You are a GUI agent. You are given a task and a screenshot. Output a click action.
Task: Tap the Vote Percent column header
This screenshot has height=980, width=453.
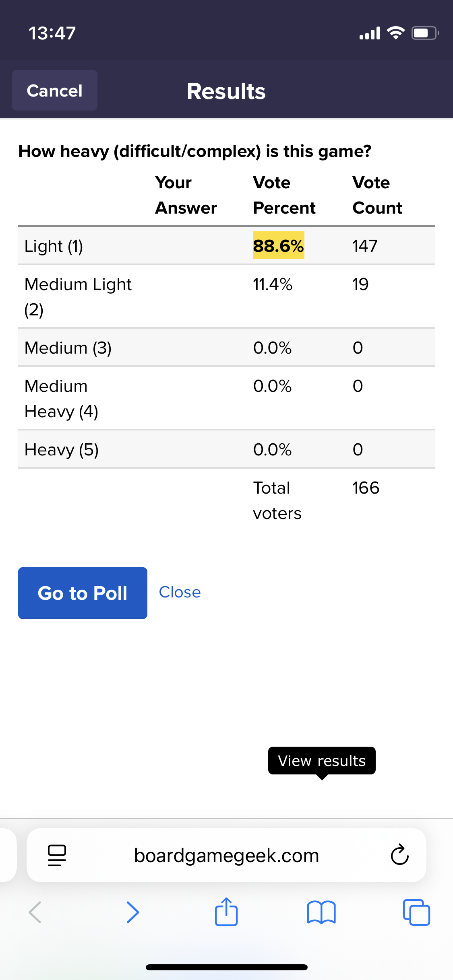point(284,195)
